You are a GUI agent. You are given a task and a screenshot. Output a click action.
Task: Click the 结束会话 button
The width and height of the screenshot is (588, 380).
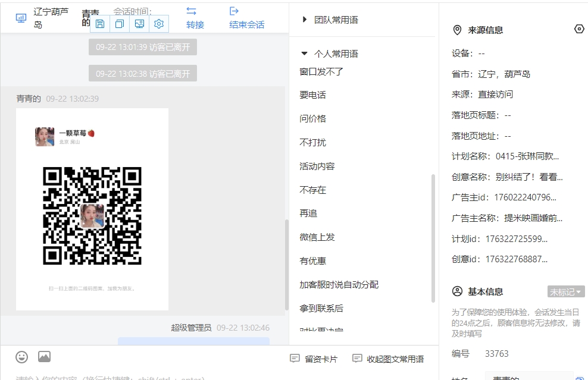tap(247, 18)
